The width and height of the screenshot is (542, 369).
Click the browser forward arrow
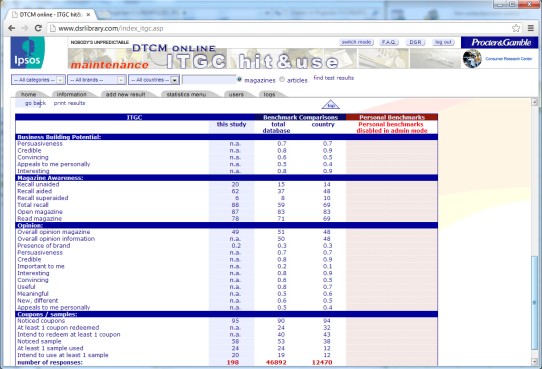(x=25, y=28)
